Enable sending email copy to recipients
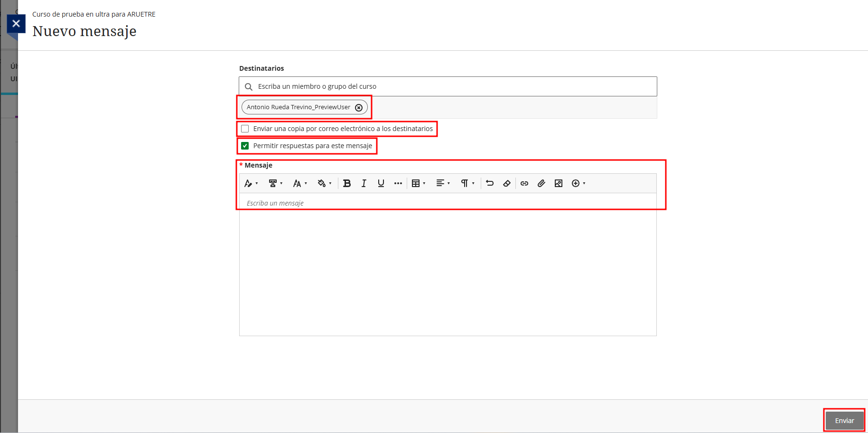This screenshot has width=868, height=433. click(245, 129)
